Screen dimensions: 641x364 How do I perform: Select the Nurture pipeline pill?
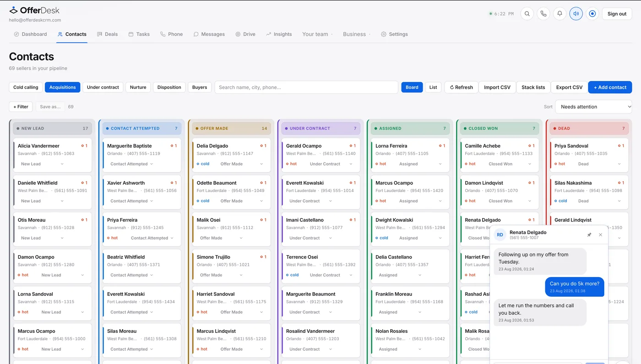pyautogui.click(x=138, y=87)
